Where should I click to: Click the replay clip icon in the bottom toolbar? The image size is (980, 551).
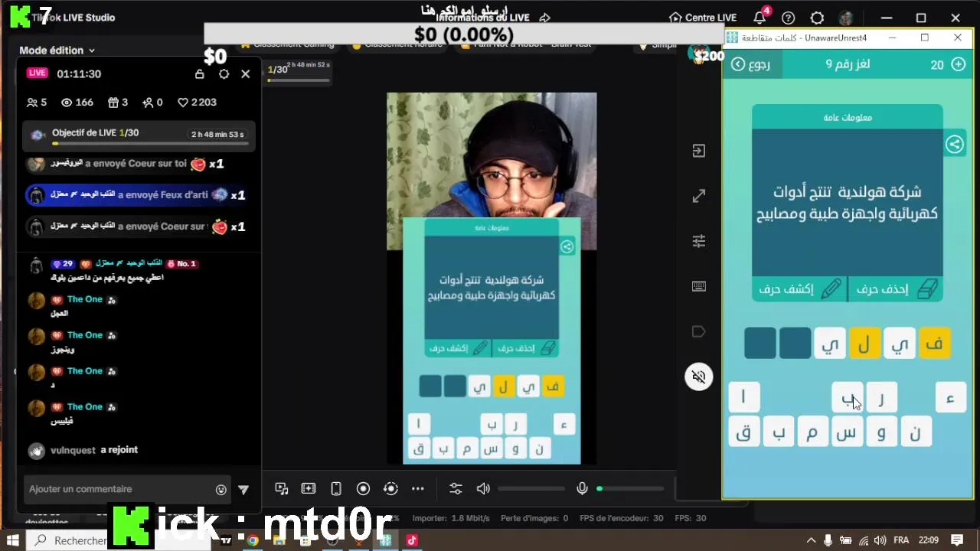[x=390, y=489]
